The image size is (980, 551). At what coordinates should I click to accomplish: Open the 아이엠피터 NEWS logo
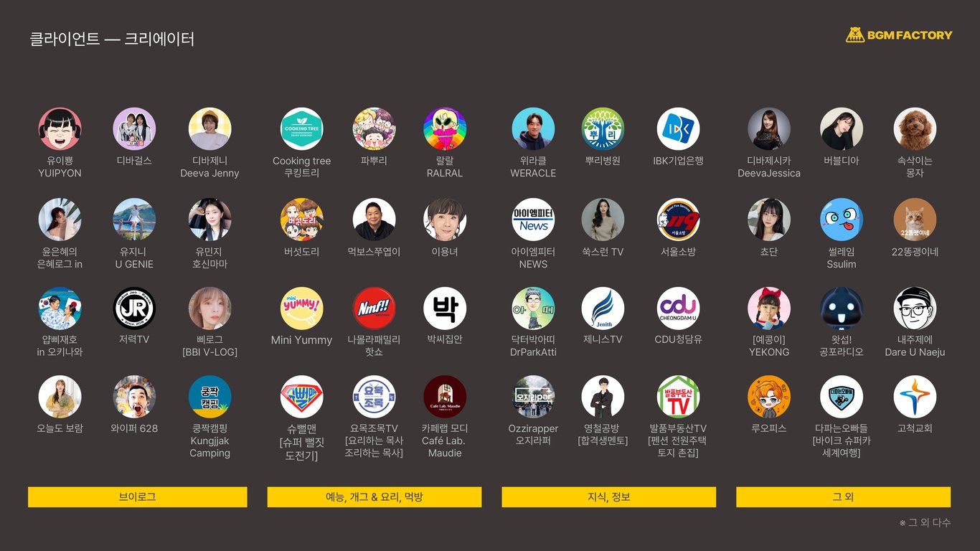pos(533,220)
